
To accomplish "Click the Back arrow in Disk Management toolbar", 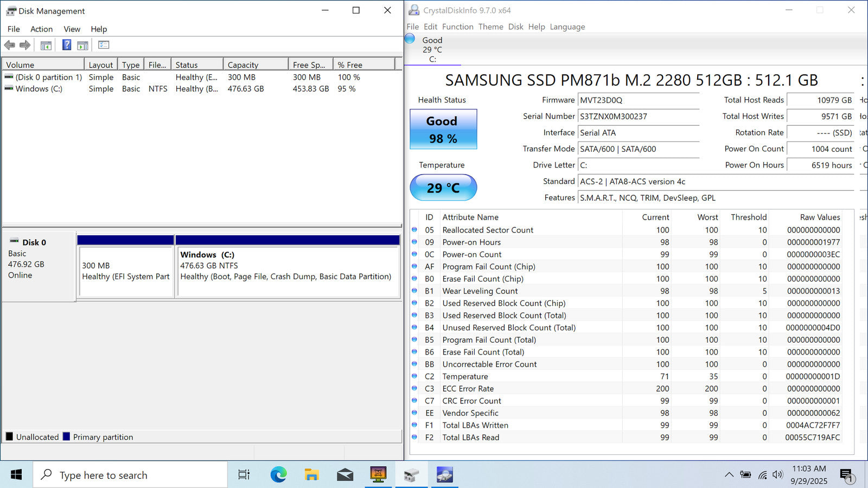I will click(x=9, y=45).
